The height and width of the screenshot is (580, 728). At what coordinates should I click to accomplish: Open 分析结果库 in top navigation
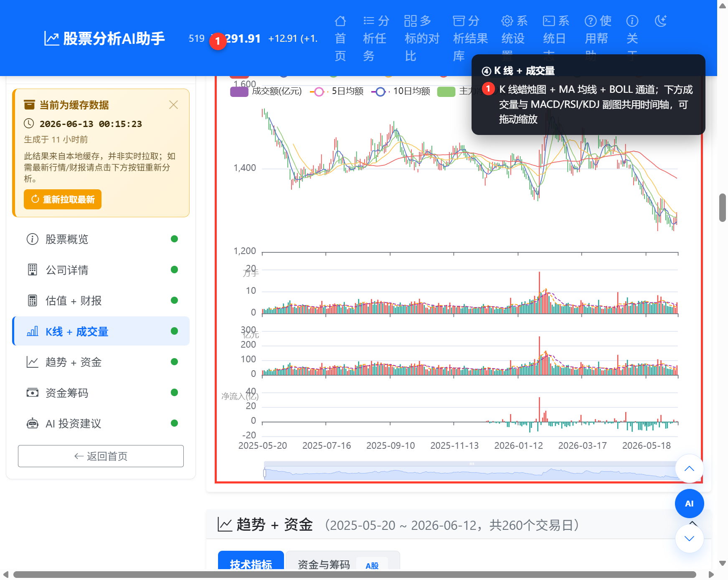click(x=470, y=38)
